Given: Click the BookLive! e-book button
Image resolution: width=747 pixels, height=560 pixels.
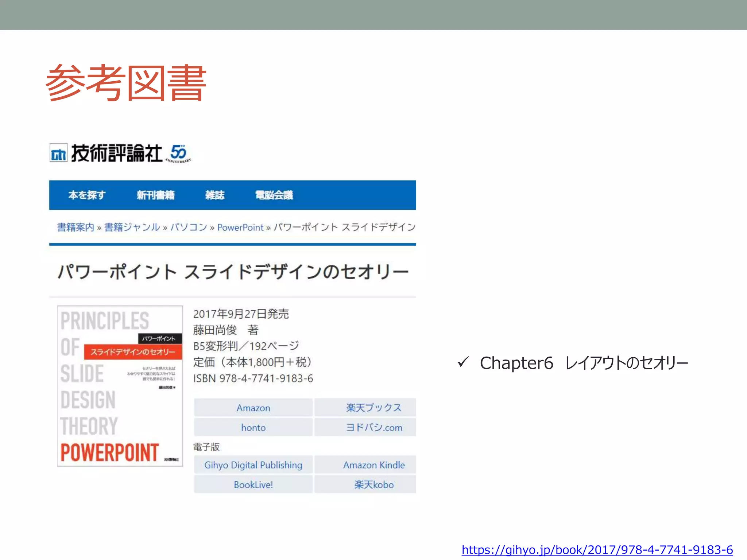Looking at the screenshot, I should click(253, 485).
